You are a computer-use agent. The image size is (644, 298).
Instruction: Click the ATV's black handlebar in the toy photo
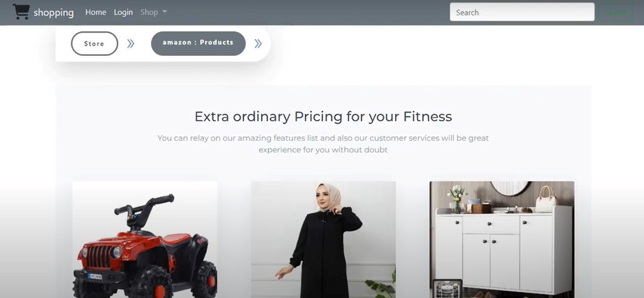pos(144,204)
